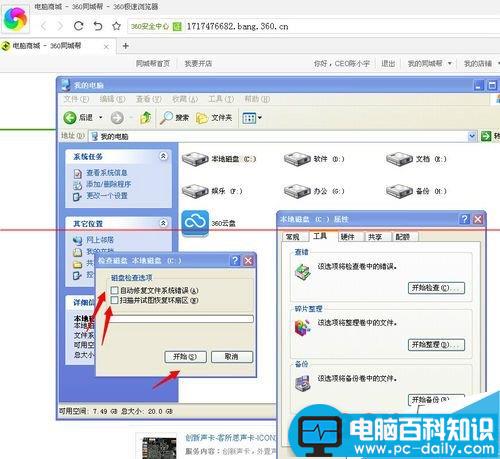Select 本地磁盘 (C:) drive

(219, 159)
